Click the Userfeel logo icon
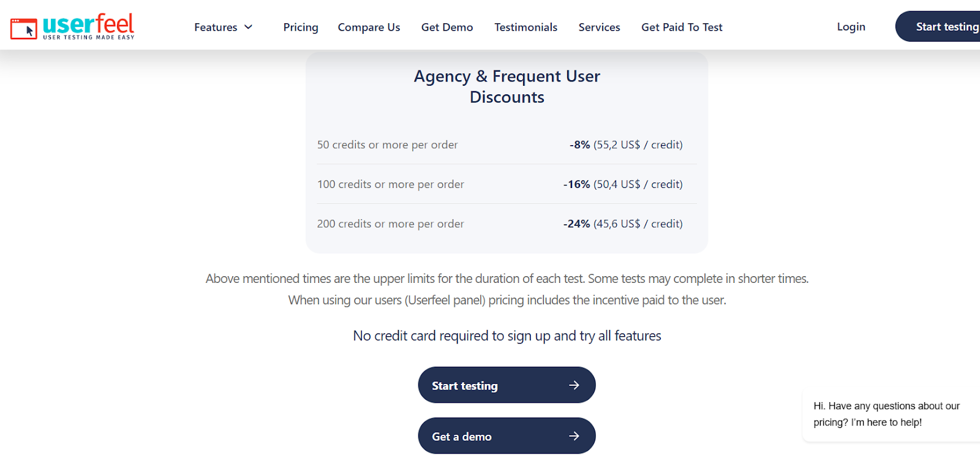980x458 pixels. [x=23, y=28]
